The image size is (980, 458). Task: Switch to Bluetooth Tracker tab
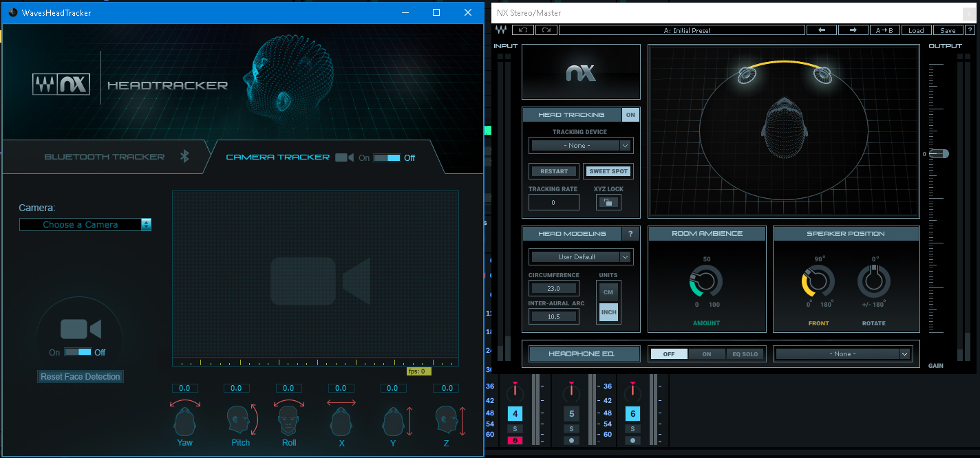[x=105, y=157]
